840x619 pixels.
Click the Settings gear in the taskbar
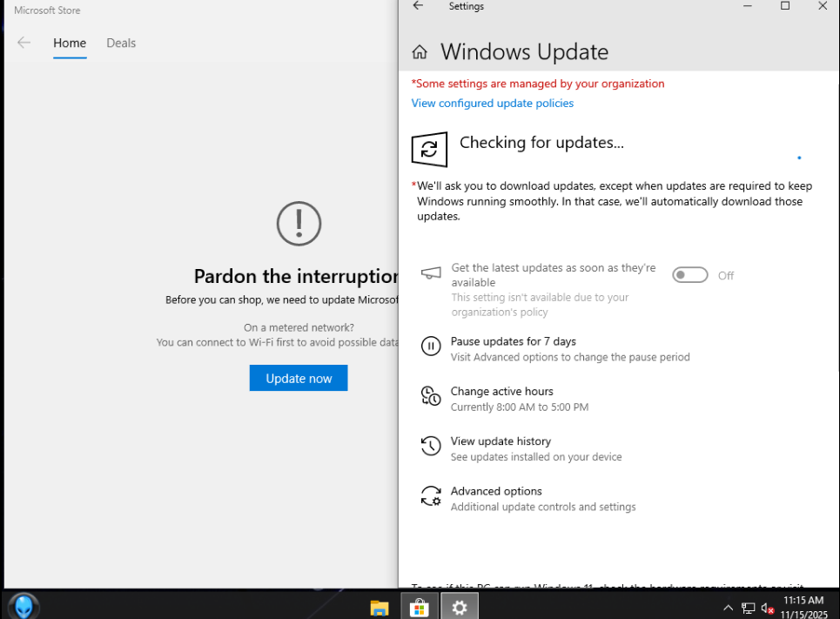[459, 607]
